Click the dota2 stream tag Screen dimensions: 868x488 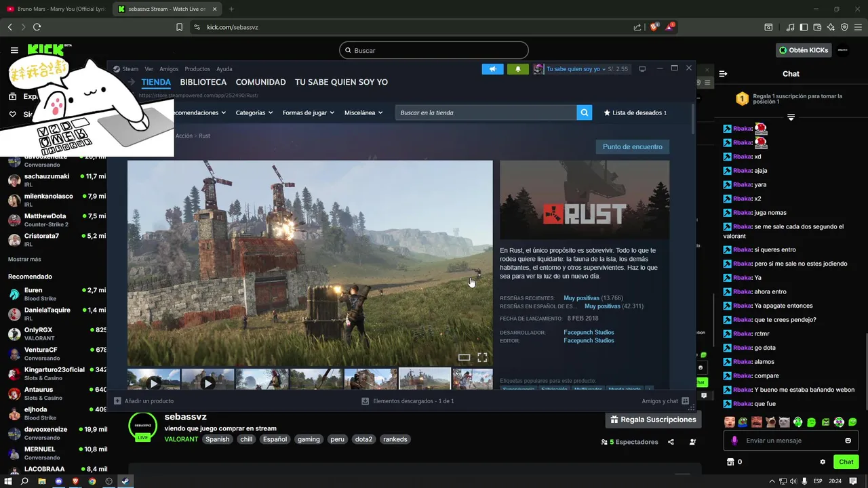pyautogui.click(x=363, y=439)
